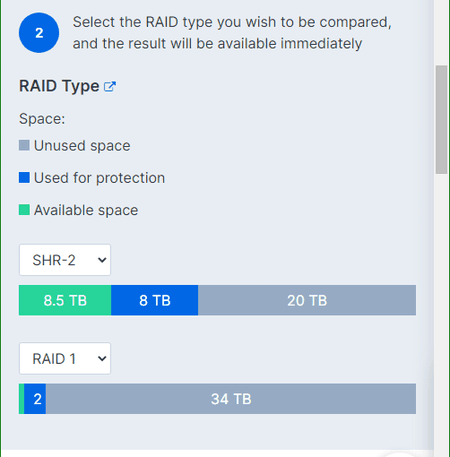This screenshot has width=450, height=457.
Task: Click the vertical scrollbar thumb
Action: (x=441, y=120)
